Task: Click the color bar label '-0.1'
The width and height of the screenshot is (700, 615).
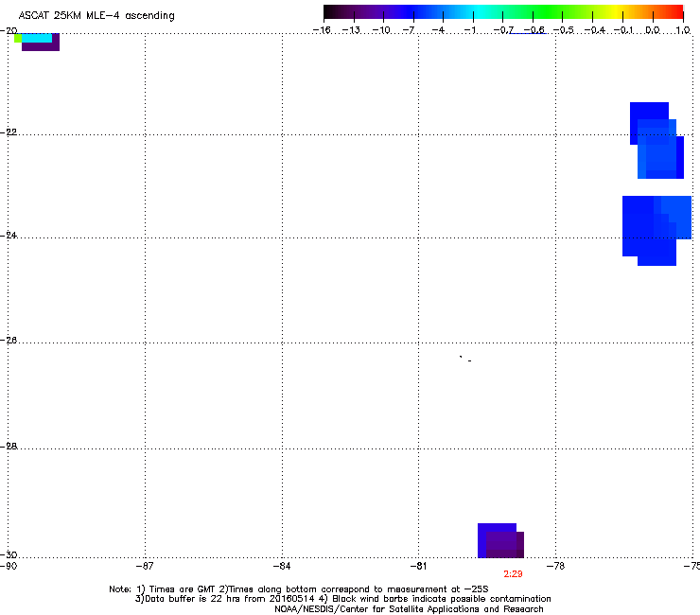Action: (623, 30)
